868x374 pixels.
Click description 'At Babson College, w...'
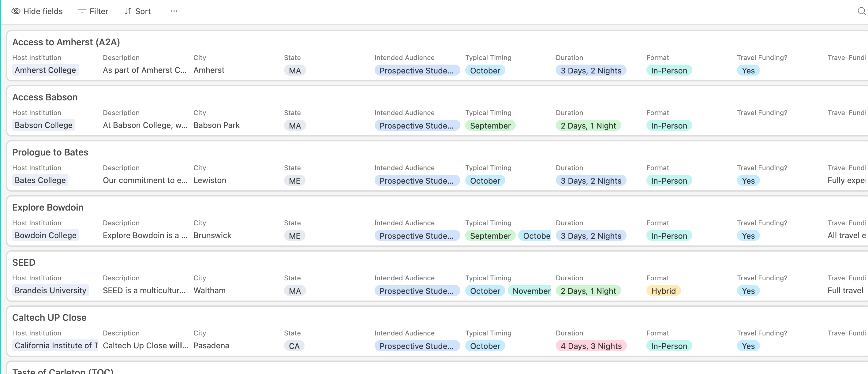point(145,125)
